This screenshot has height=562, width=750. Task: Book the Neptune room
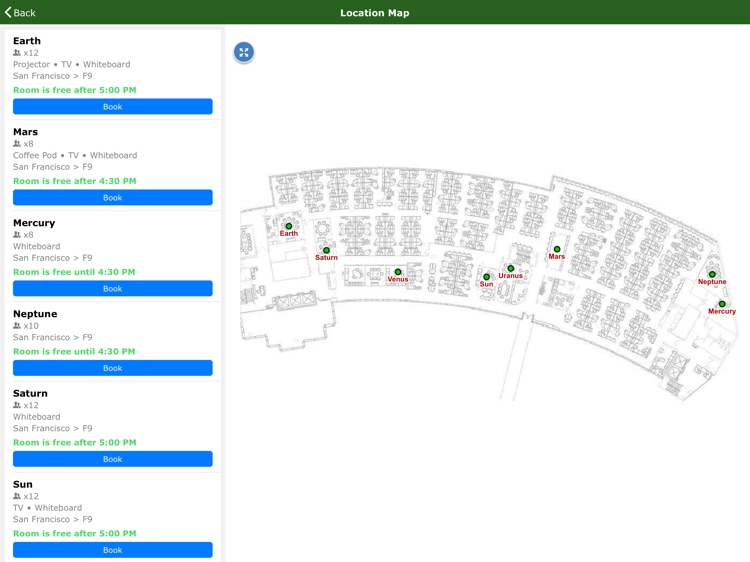[x=112, y=368]
